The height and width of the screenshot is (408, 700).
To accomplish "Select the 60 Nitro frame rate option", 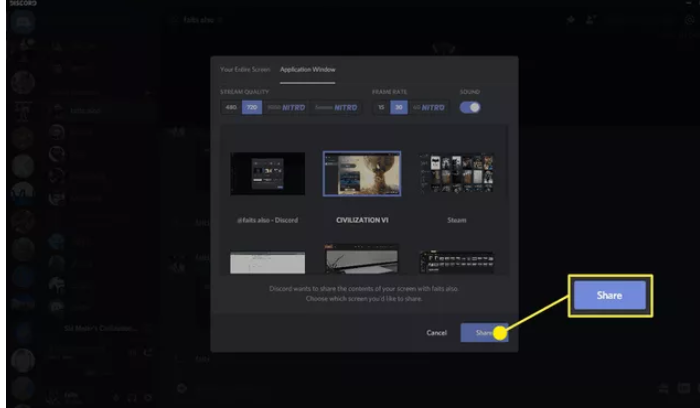I will [x=428, y=108].
